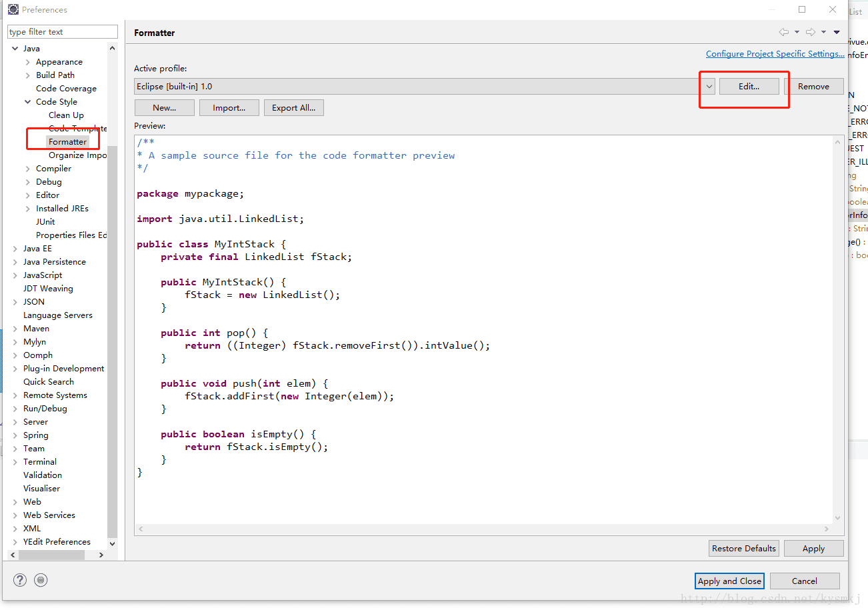868x612 pixels.
Task: Open the forward history dropdown arrow
Action: [x=823, y=32]
